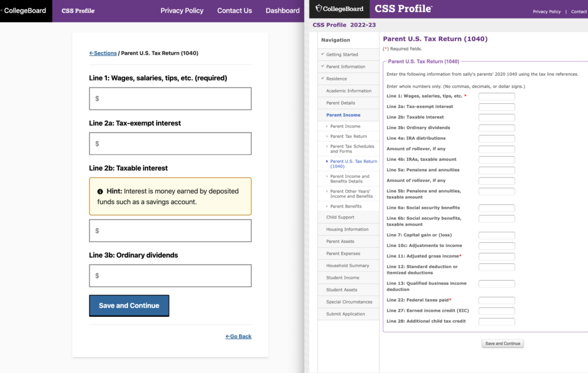This screenshot has height=373, width=588.
Task: Go to Dashboard from the top navigation
Action: point(283,10)
